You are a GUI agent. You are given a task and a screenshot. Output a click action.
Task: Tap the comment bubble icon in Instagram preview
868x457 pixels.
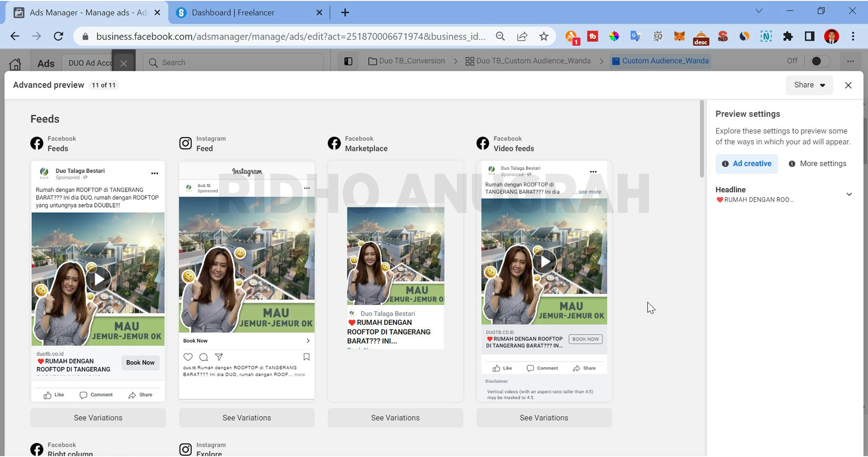click(204, 357)
